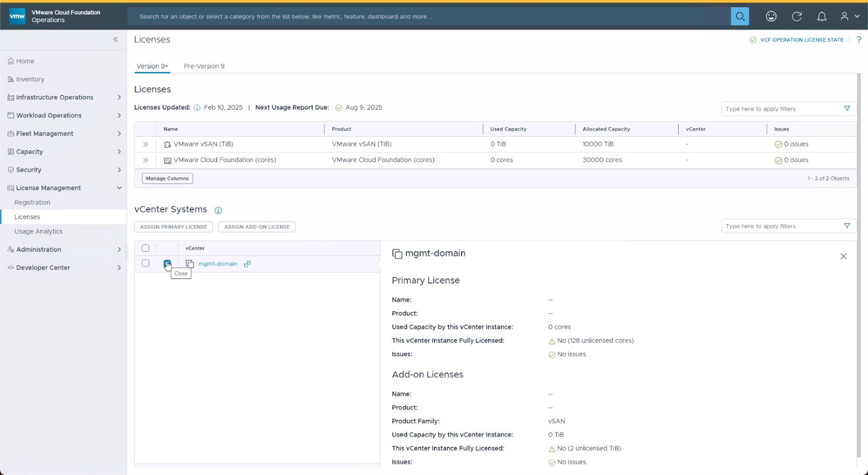The image size is (868, 475).
Task: Check the mgmt-domain row checkbox
Action: click(145, 263)
